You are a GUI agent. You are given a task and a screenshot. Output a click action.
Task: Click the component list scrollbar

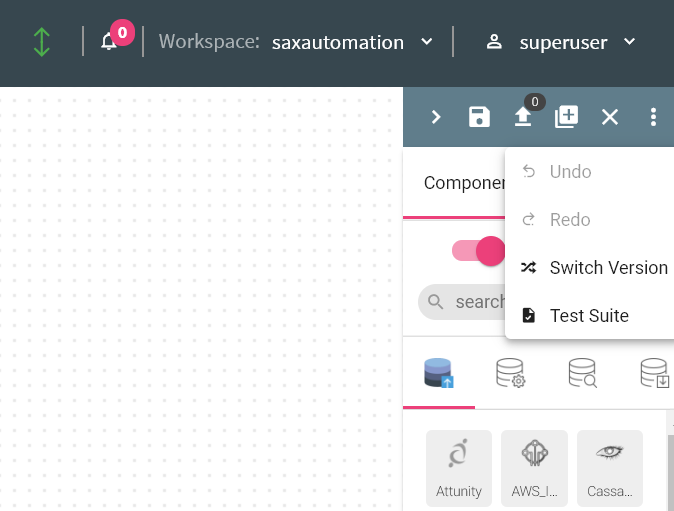[x=671, y=473]
